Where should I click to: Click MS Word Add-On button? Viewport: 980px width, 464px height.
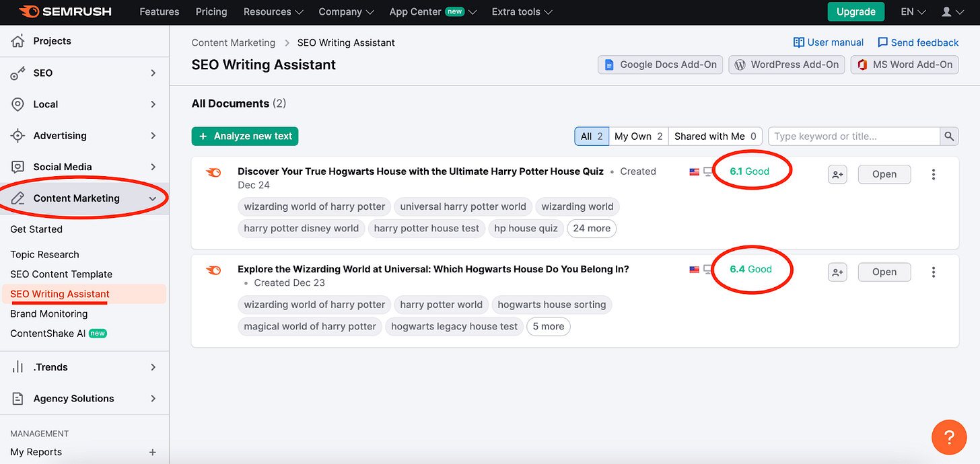[x=905, y=65]
